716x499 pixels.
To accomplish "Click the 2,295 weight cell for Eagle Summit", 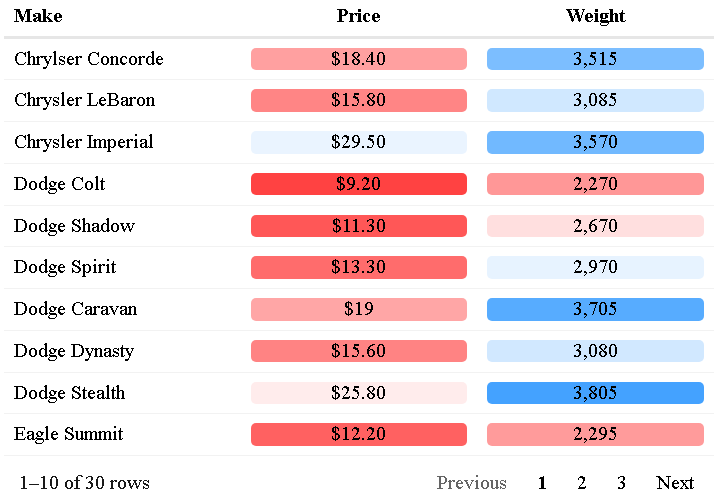I will pos(595,434).
